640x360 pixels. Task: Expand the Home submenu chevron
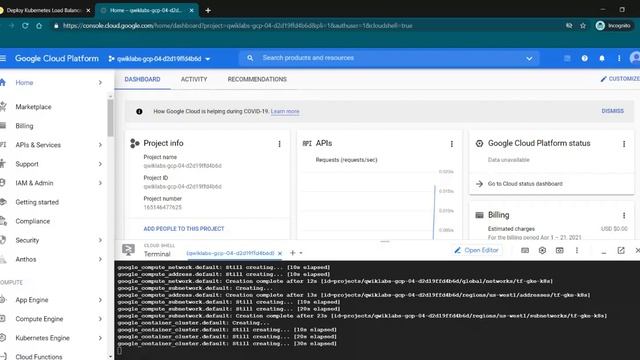tap(100, 83)
